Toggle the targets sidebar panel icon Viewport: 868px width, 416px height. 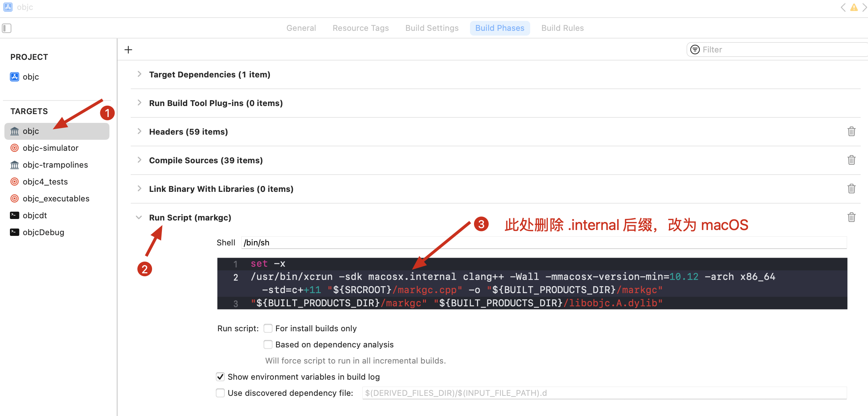[x=7, y=28]
